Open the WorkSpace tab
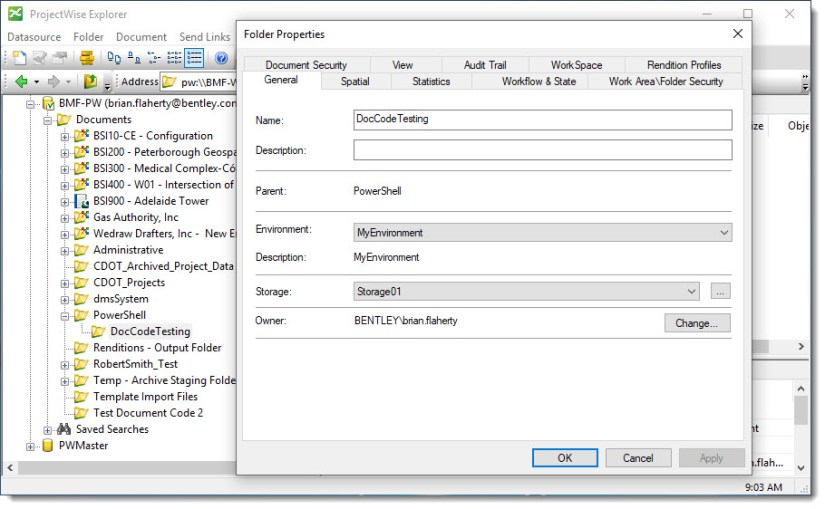This screenshot has width=825, height=509. [576, 65]
